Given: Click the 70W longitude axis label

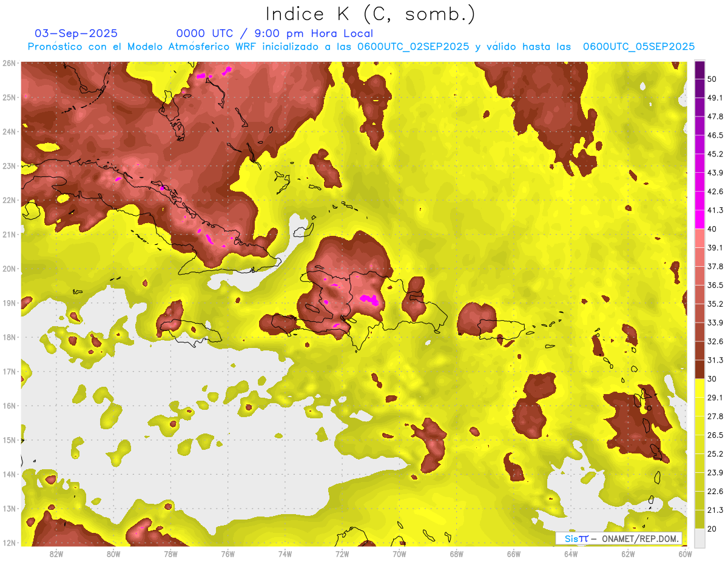Looking at the screenshot, I should pyautogui.click(x=399, y=554).
